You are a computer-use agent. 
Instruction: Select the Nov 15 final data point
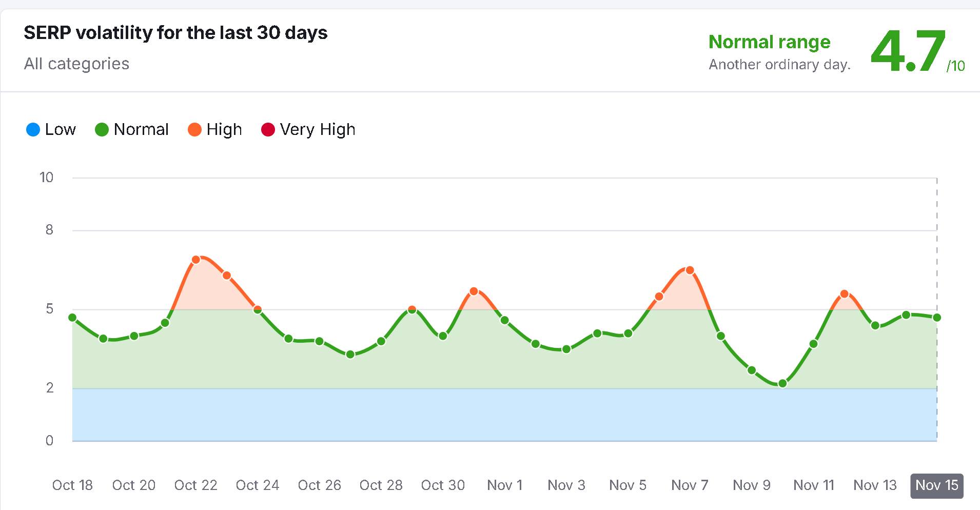[x=937, y=318]
